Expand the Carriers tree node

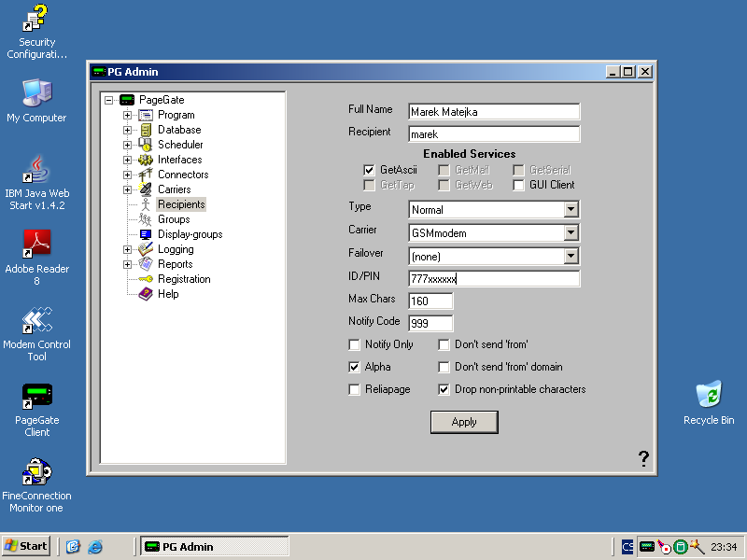[x=127, y=189]
